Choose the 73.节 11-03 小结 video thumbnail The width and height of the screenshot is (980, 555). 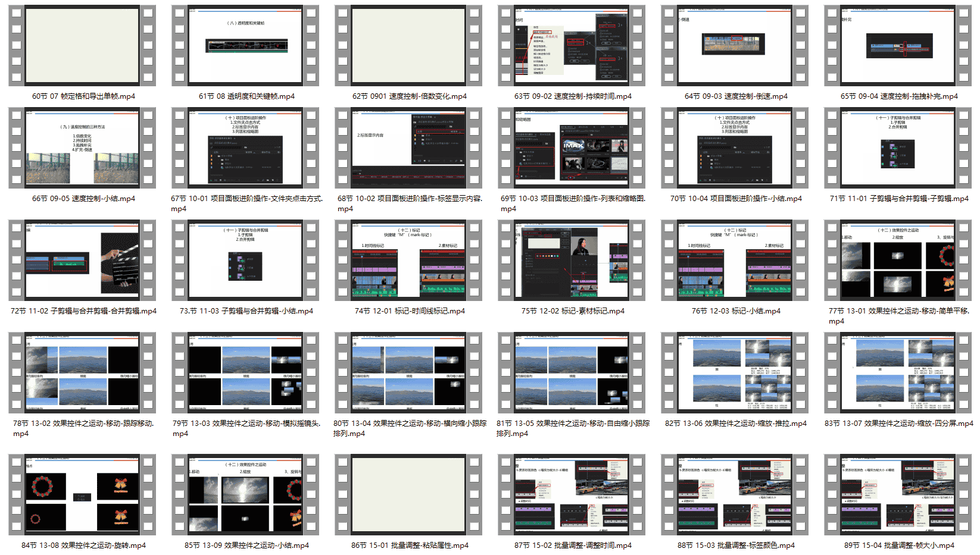click(245, 261)
